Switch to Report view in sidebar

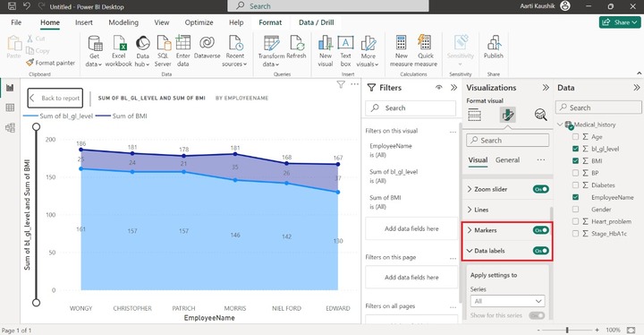tap(10, 88)
